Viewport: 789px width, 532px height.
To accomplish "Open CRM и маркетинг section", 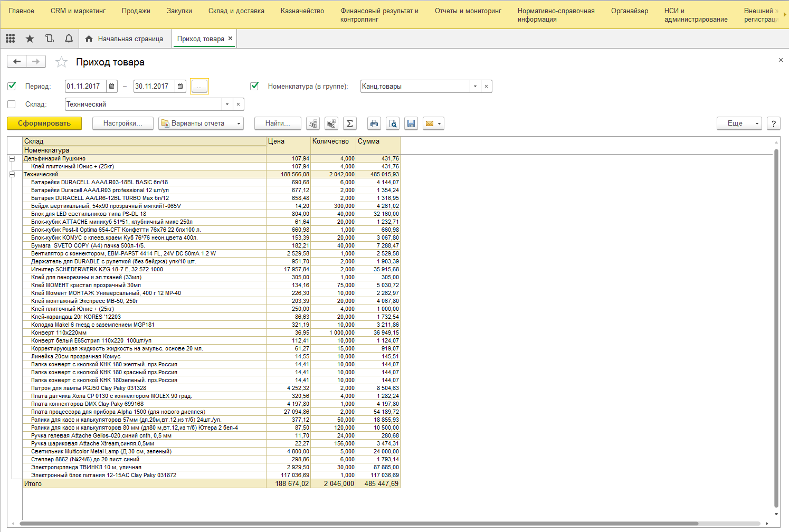I will [78, 11].
